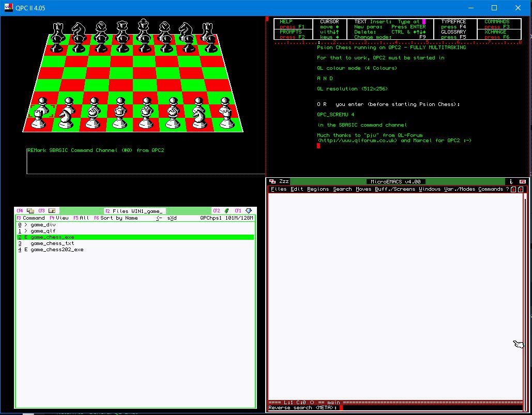Click the red tab ruler in the text editor
Screen dimensions: 532x415
[398, 42]
